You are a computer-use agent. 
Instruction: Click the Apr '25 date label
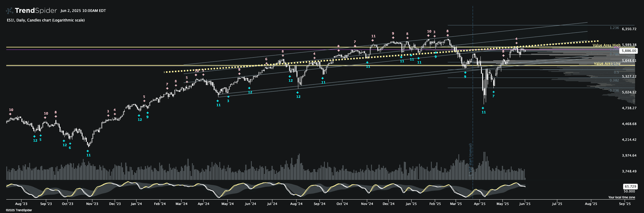[479, 204]
